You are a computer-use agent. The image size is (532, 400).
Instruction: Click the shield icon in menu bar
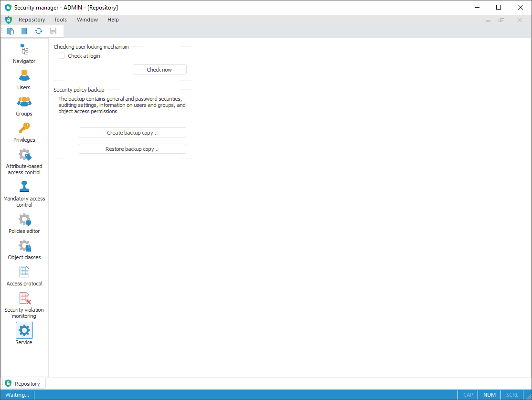click(x=9, y=20)
